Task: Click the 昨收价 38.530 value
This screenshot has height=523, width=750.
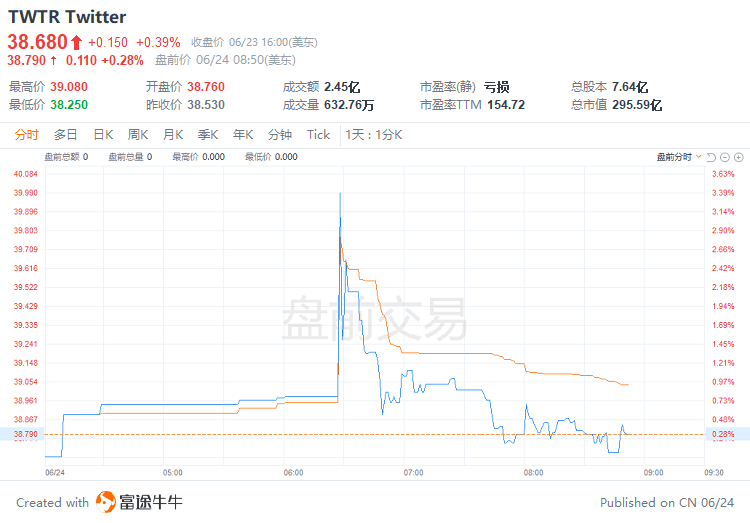Action: pyautogui.click(x=206, y=105)
